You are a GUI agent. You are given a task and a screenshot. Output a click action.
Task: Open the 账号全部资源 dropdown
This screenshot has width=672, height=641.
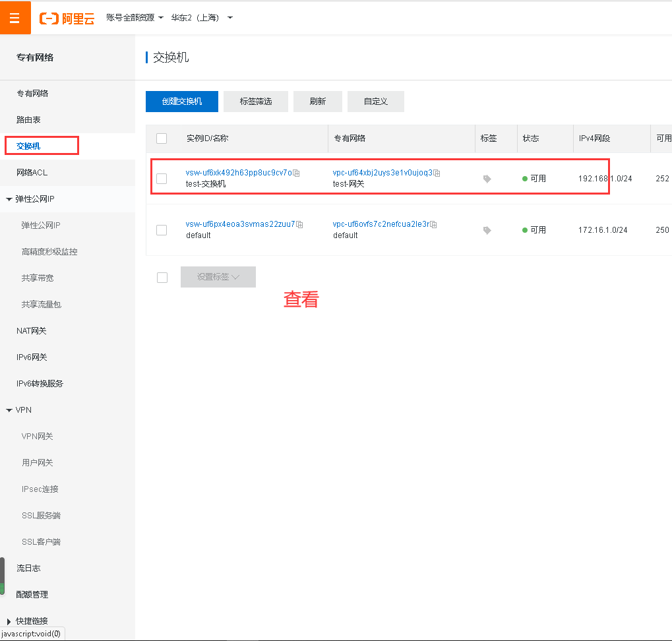(x=135, y=18)
